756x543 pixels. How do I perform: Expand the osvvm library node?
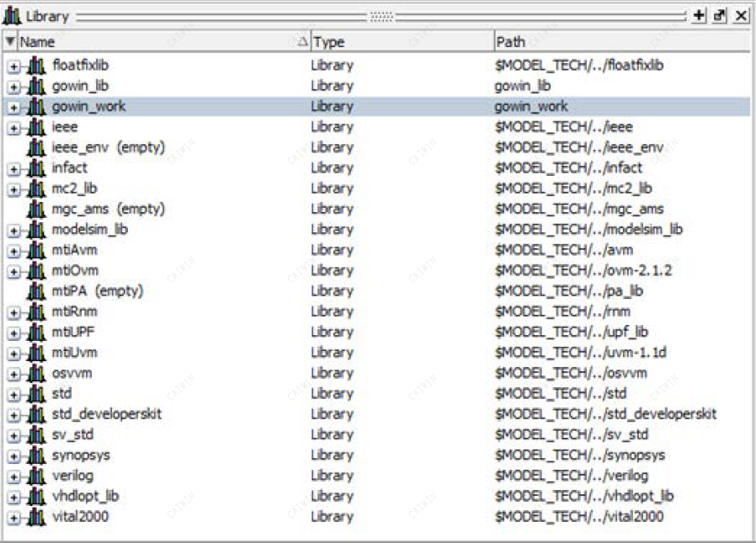(13, 375)
